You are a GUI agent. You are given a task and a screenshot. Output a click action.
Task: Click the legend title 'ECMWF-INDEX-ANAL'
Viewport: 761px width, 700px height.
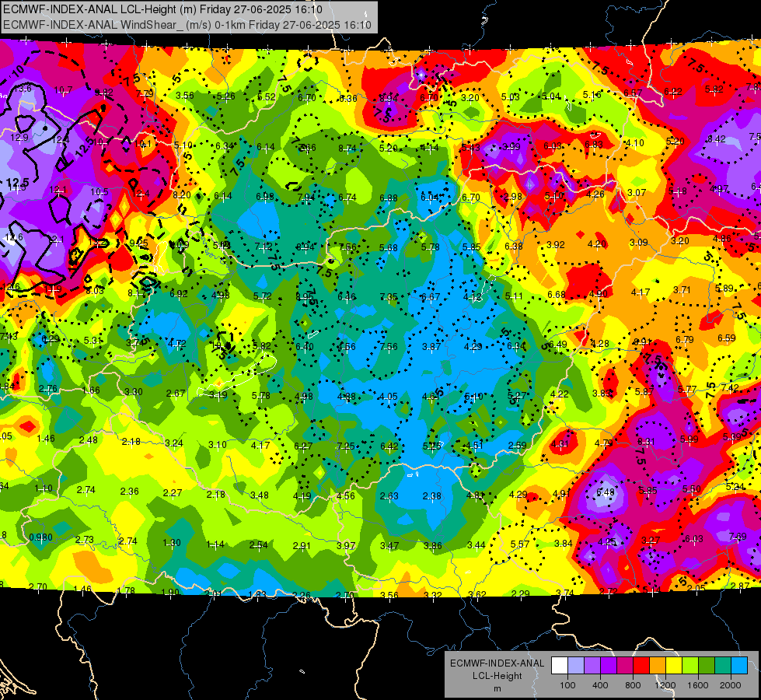tap(497, 663)
